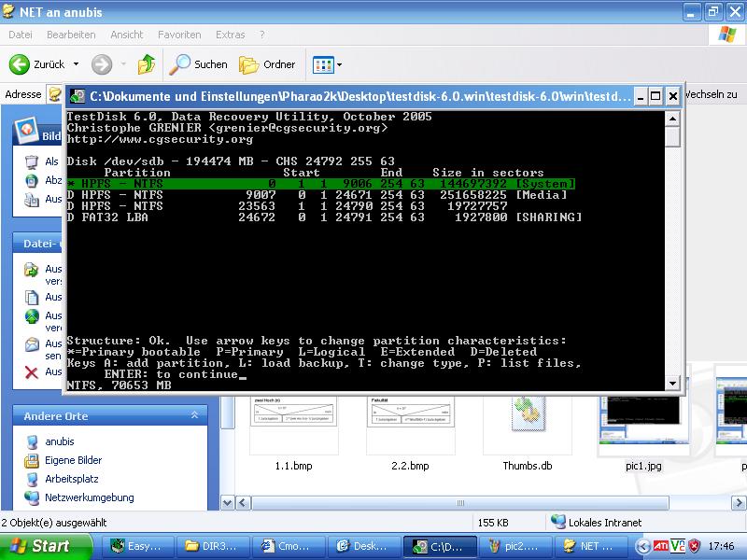The width and height of the screenshot is (747, 560).
Task: Click the Arbeitsplatz computer icon
Action: tap(32, 479)
